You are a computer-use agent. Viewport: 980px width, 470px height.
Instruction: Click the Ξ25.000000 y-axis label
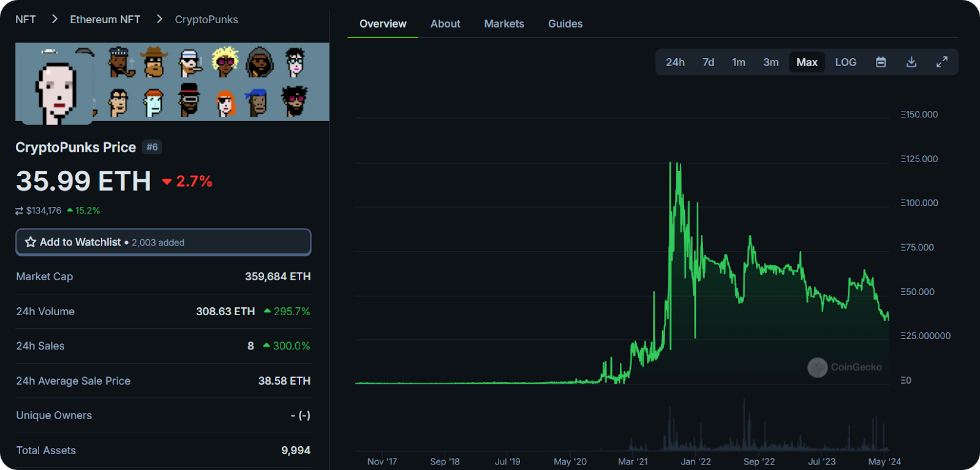tap(925, 336)
